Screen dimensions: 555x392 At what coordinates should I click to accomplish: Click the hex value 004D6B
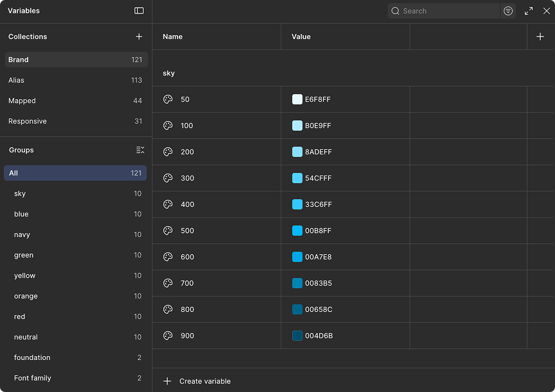point(319,336)
